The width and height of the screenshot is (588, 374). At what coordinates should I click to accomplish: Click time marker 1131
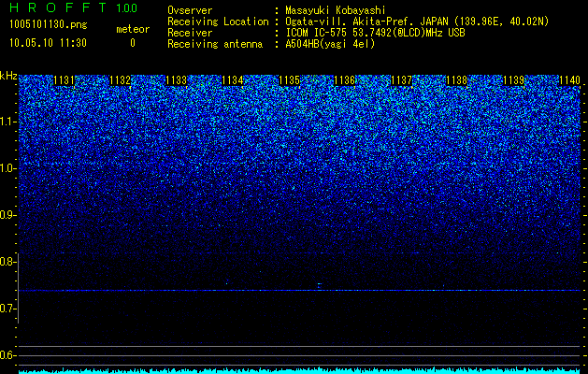[64, 80]
